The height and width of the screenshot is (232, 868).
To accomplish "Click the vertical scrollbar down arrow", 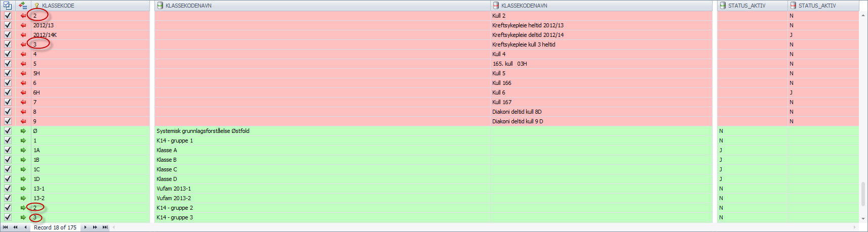I will (x=863, y=219).
